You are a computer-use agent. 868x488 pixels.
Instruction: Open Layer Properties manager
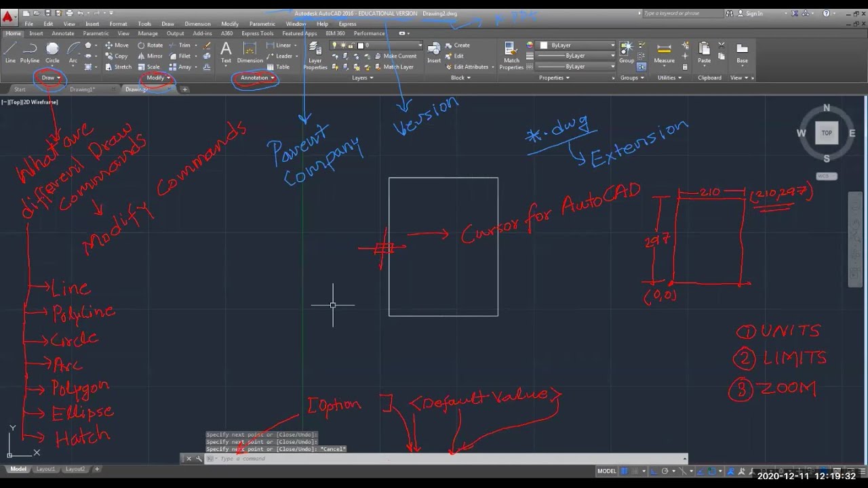315,55
